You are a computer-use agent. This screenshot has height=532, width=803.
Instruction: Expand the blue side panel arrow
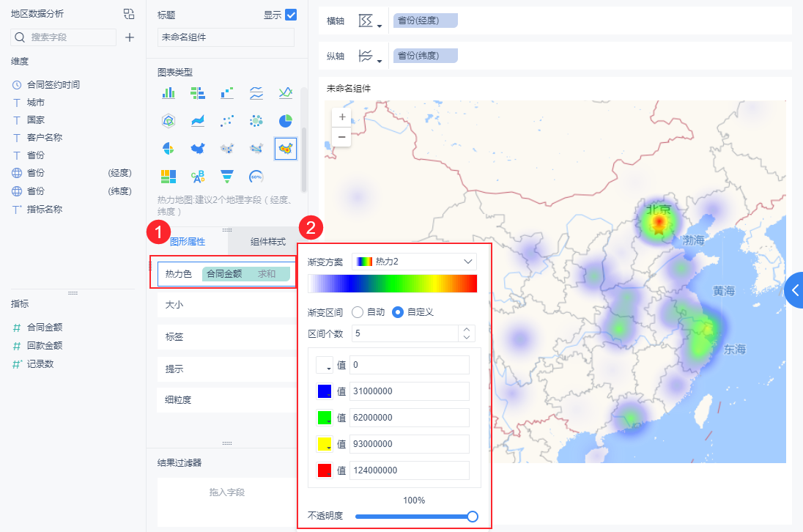(794, 290)
